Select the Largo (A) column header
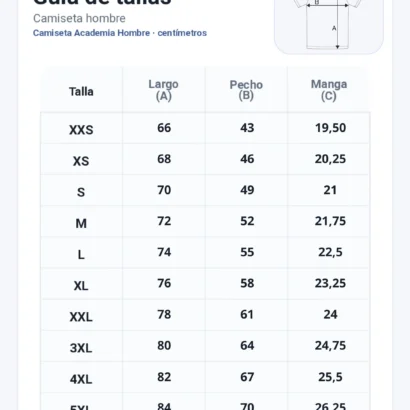This screenshot has width=410, height=410. [163, 90]
